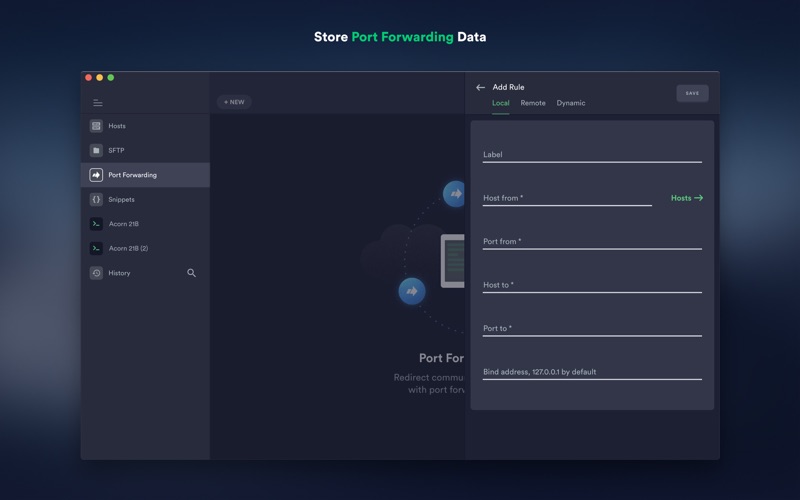Open the Hosts arrow link
The height and width of the screenshot is (500, 800).
686,198
